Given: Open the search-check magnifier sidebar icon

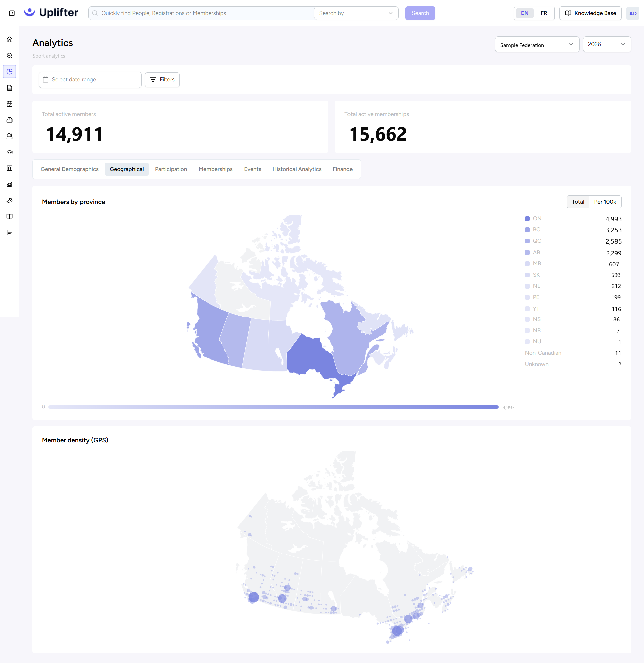Looking at the screenshot, I should 9,55.
